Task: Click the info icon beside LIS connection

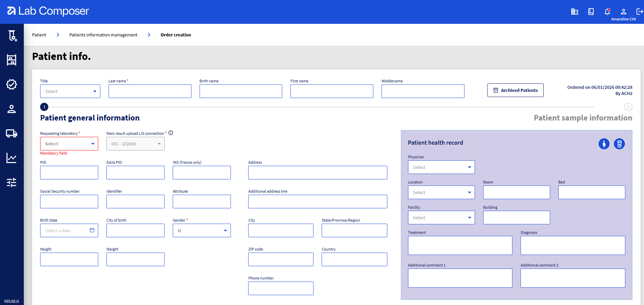Action: (171, 133)
